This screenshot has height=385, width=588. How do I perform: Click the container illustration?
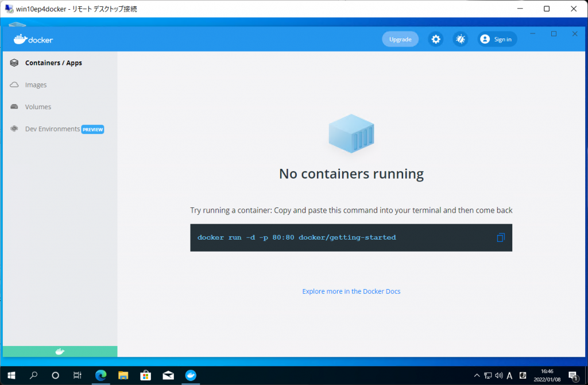coord(351,133)
